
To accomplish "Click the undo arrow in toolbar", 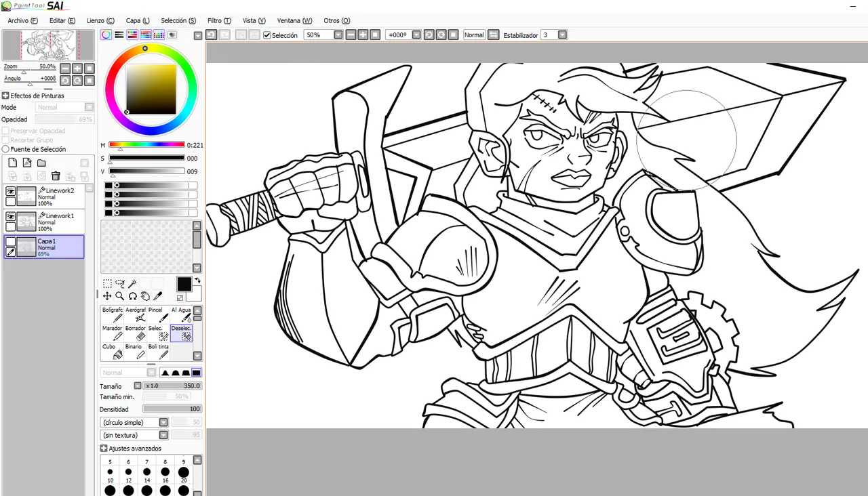I will click(x=211, y=35).
